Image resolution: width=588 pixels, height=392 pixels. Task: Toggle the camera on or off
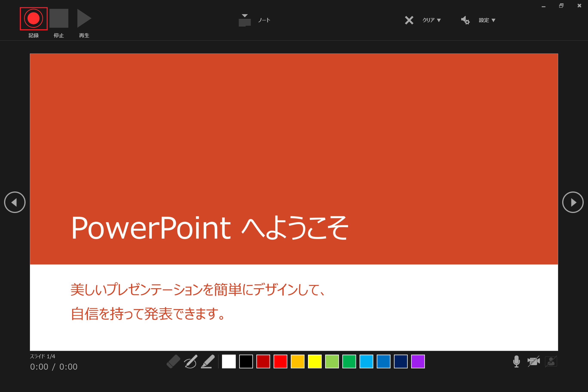coord(534,361)
